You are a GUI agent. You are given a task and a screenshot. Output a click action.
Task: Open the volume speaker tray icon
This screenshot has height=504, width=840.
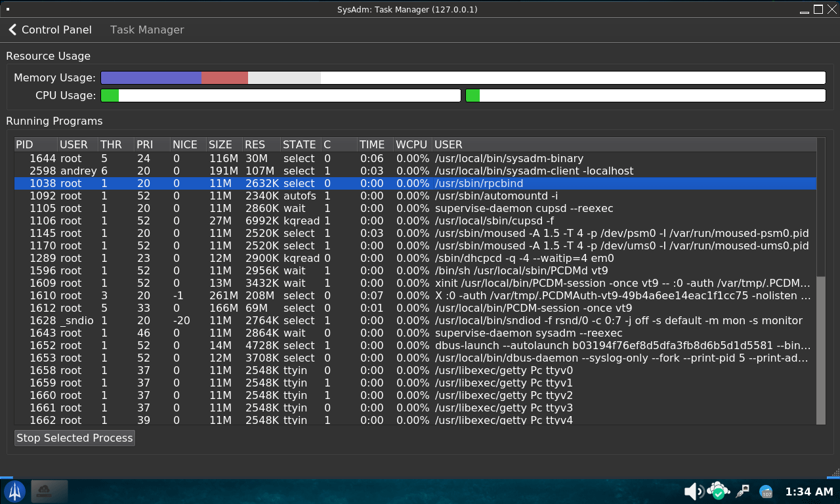(x=693, y=491)
